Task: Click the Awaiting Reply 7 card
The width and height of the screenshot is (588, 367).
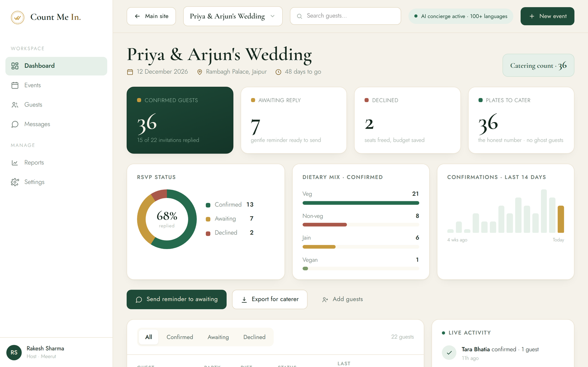Action: (294, 120)
